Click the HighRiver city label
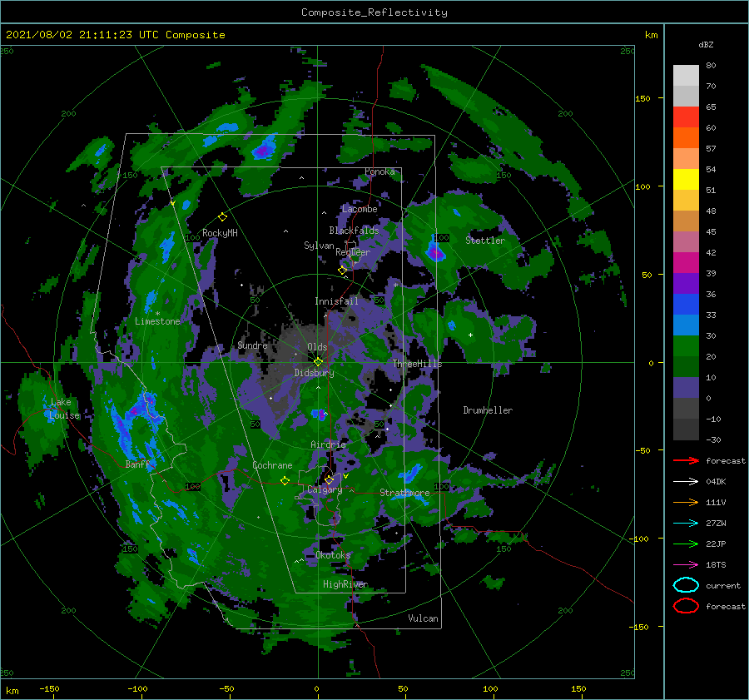 pos(345,584)
